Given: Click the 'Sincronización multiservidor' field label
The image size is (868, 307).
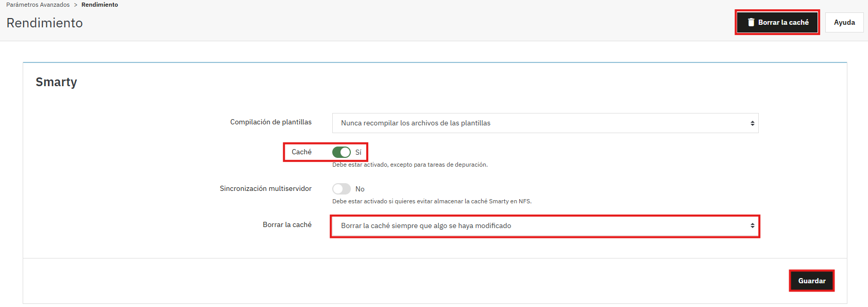Looking at the screenshot, I should (265, 189).
